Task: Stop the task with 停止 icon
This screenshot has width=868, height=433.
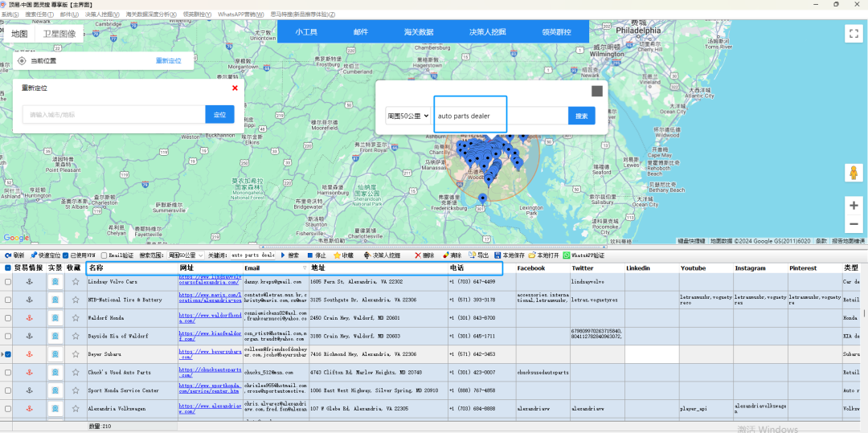Action: [310, 255]
